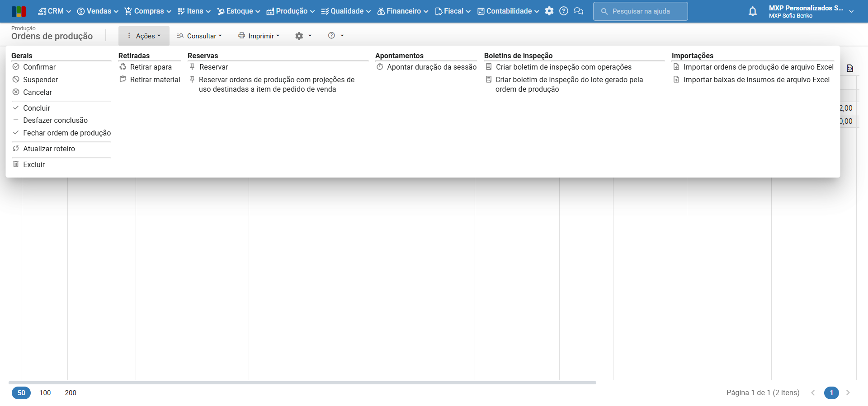Open the Imprimir dropdown

259,36
